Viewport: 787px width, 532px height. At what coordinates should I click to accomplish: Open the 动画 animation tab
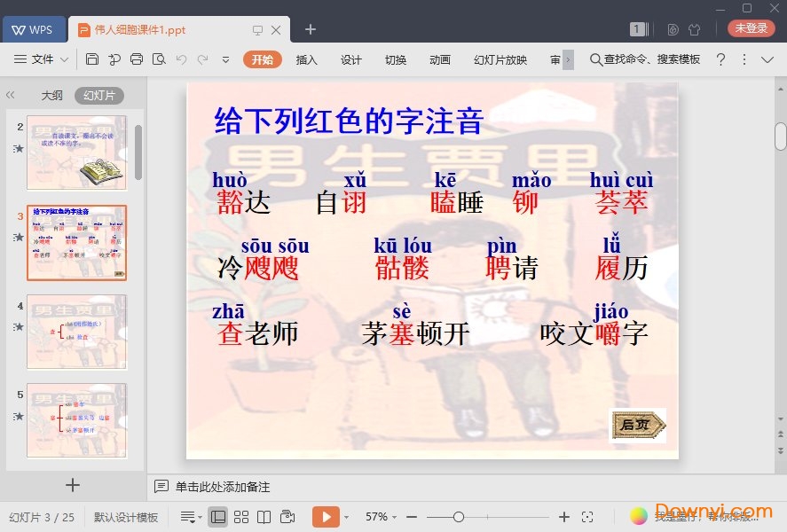[x=439, y=59]
